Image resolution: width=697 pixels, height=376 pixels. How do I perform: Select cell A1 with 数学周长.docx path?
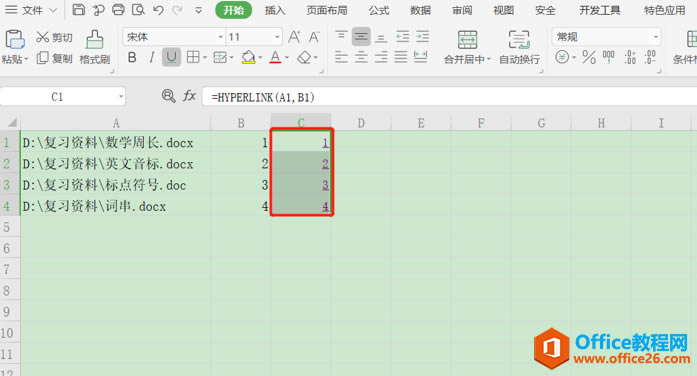[x=116, y=142]
